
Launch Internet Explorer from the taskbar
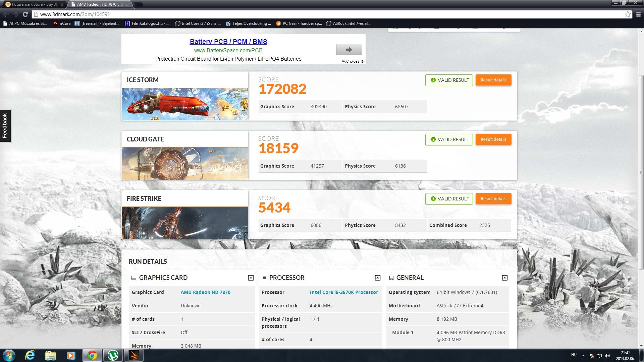pyautogui.click(x=30, y=355)
